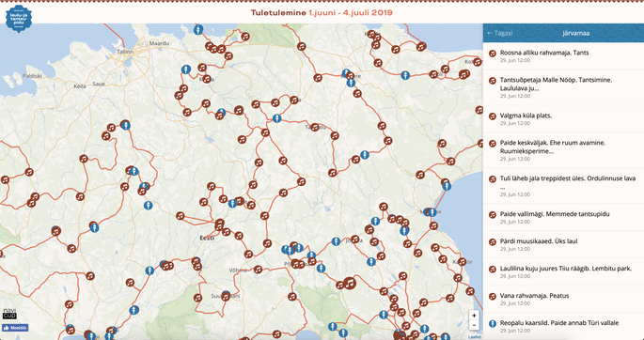
Task: Click the music note icon beside Valgma küla plats
Action: [493, 116]
